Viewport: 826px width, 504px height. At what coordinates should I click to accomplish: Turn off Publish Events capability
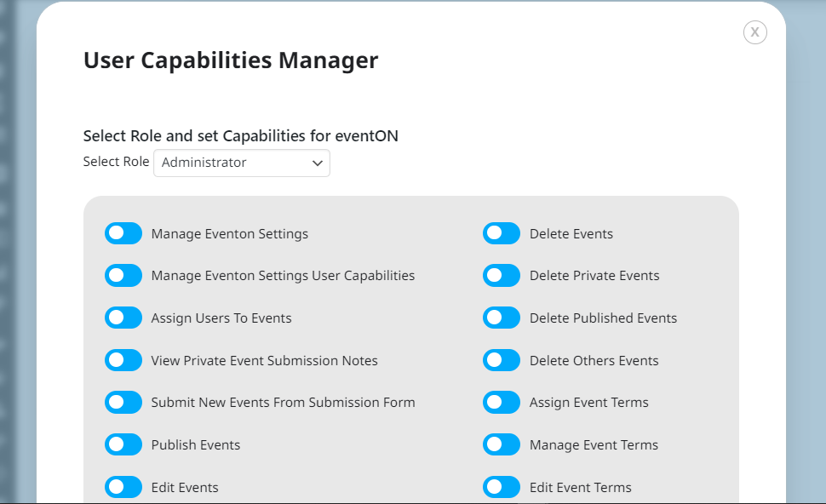click(x=123, y=444)
